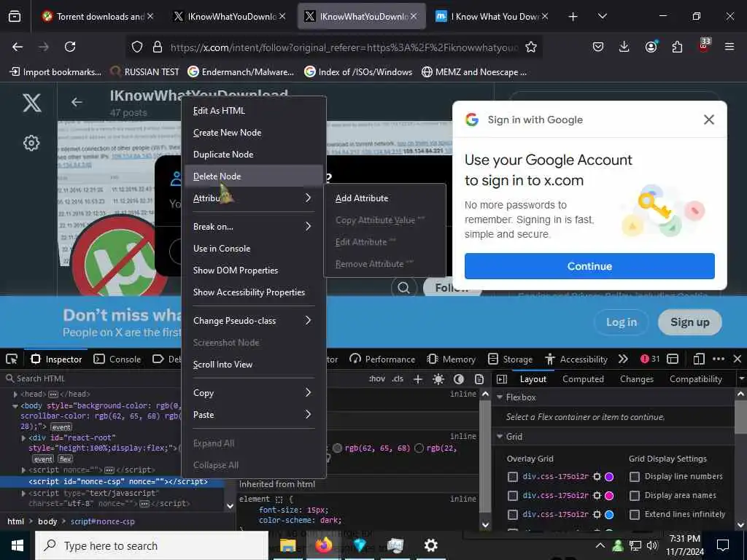Toggle the :hov pseudo-class panel
The width and height of the screenshot is (747, 560).
pyautogui.click(x=377, y=379)
